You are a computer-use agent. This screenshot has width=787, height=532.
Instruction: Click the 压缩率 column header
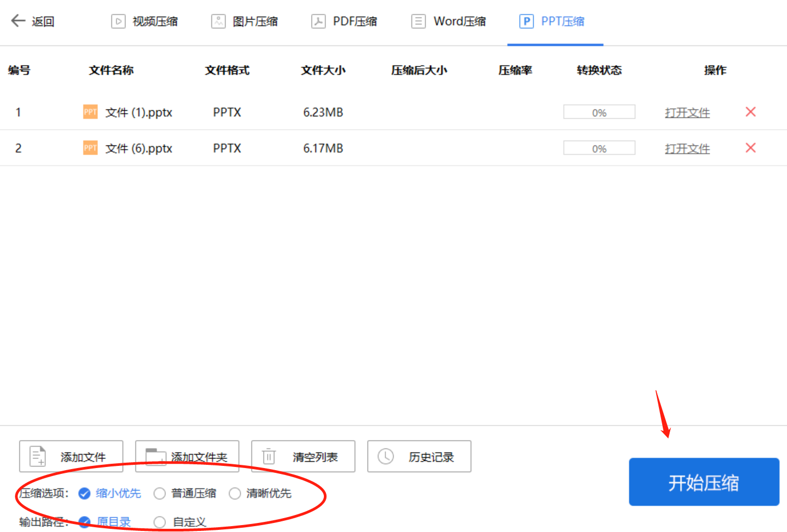coord(515,70)
